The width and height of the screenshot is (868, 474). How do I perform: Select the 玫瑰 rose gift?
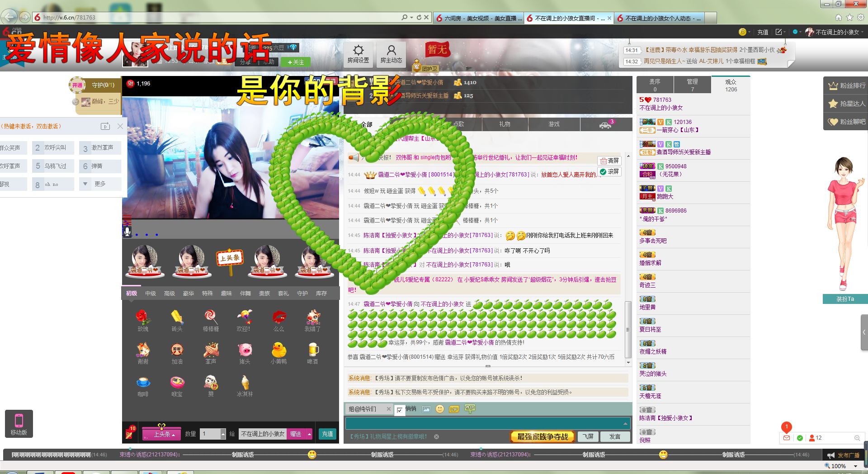point(143,321)
